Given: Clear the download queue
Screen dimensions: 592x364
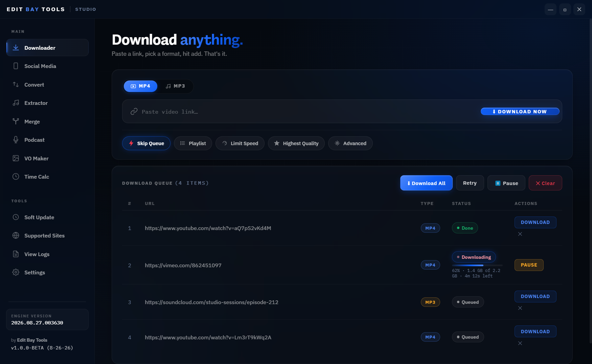Looking at the screenshot, I should (545, 183).
